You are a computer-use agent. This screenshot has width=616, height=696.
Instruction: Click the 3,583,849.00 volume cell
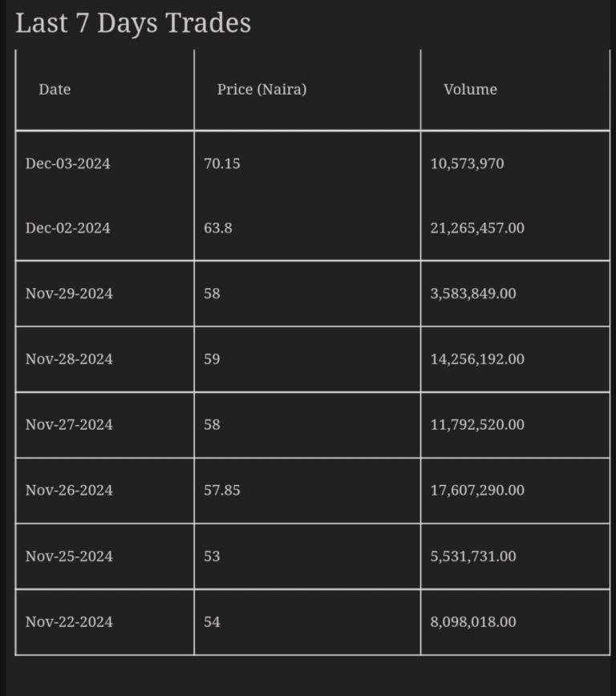point(473,294)
